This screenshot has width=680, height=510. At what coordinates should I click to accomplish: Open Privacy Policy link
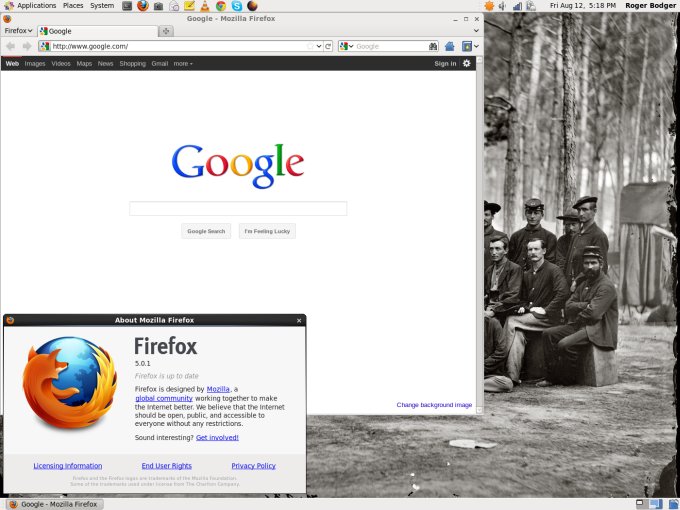253,466
